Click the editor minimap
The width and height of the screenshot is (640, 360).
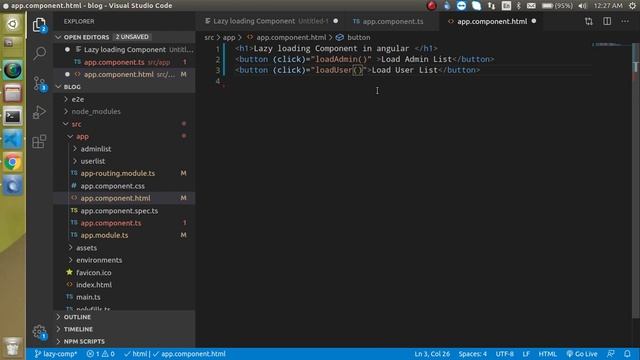point(611,45)
